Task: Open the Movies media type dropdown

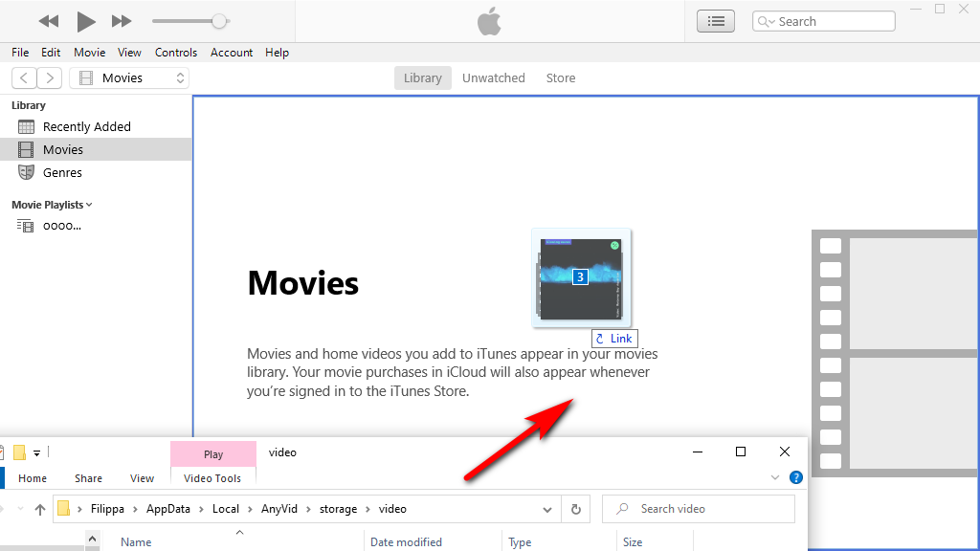Action: [x=129, y=78]
